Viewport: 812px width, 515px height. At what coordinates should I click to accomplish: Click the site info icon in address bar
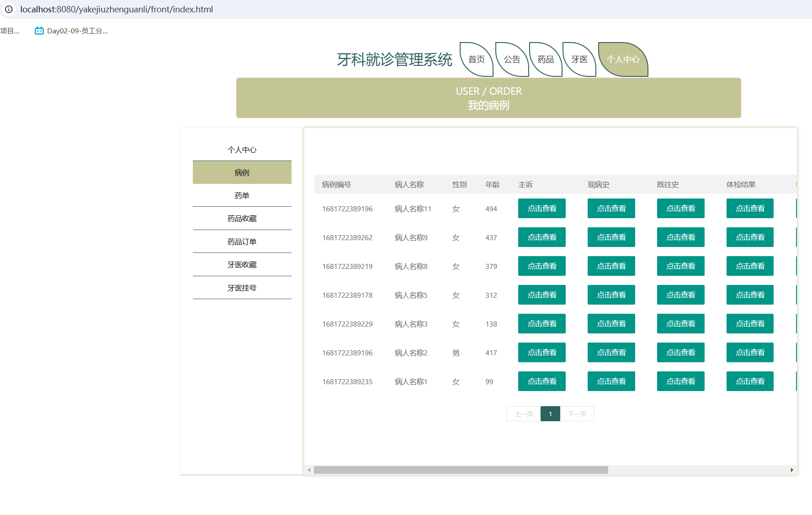[x=9, y=9]
